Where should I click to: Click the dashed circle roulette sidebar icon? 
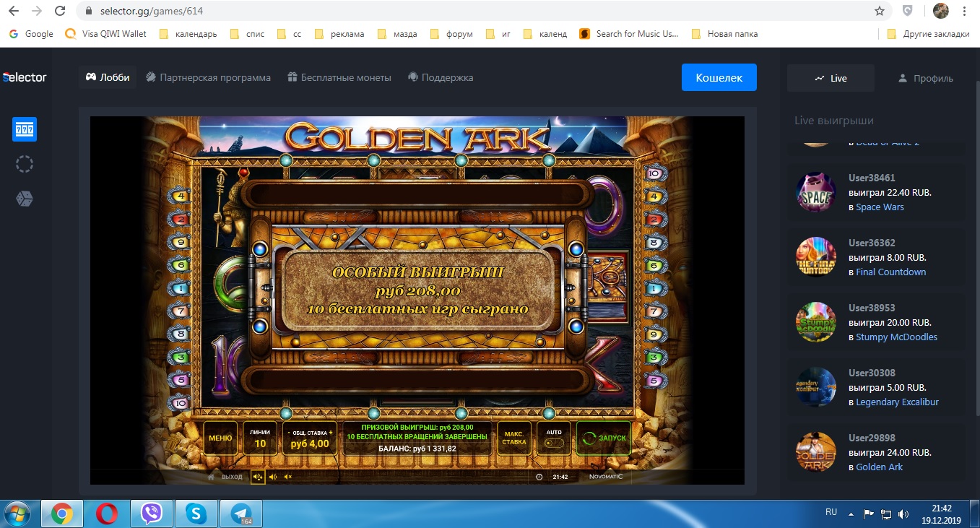[x=25, y=164]
